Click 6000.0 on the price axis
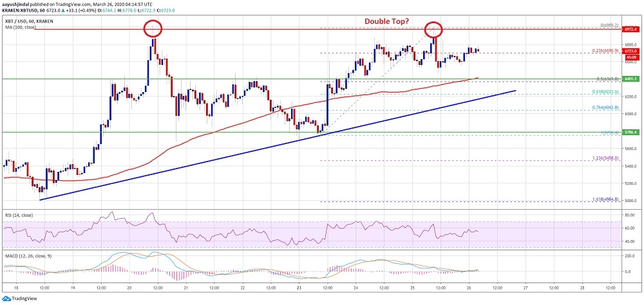Viewport: 644px width, 305px height. 630,114
